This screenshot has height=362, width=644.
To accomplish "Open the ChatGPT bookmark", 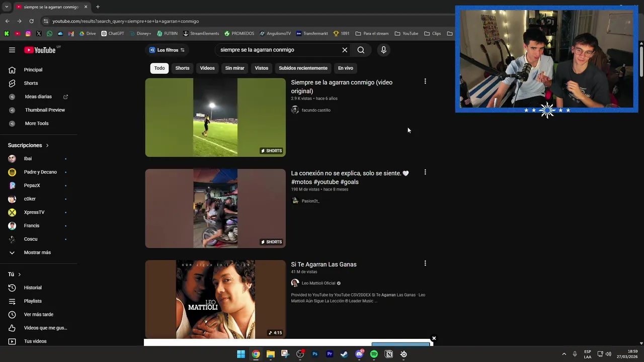I will coord(113,34).
